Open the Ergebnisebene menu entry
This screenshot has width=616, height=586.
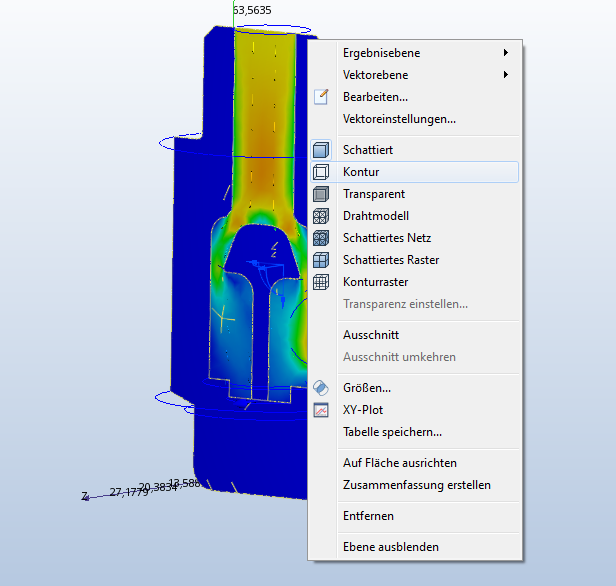point(415,53)
